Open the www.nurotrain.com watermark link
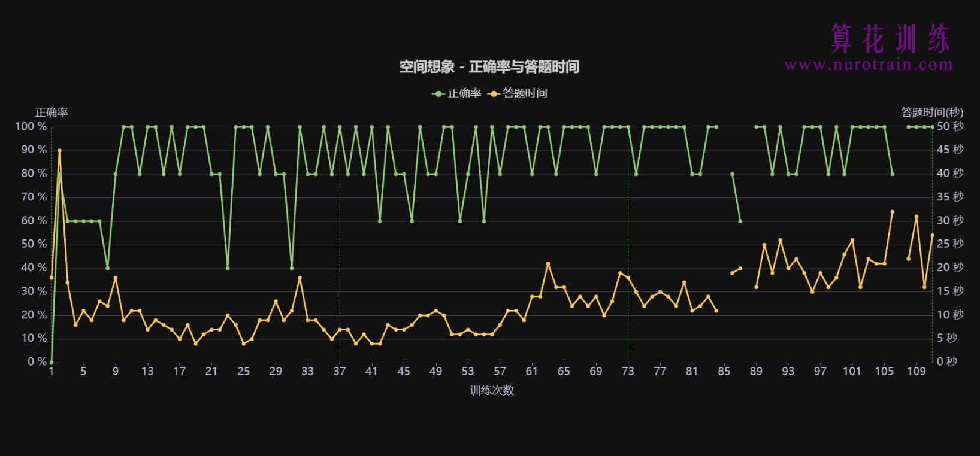Viewport: 980px width, 456px height. pos(868,65)
